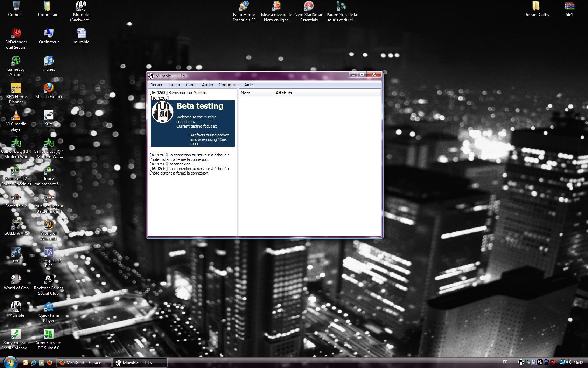Launch Firefox from quick launch bar
588x368 pixels.
coord(50,363)
